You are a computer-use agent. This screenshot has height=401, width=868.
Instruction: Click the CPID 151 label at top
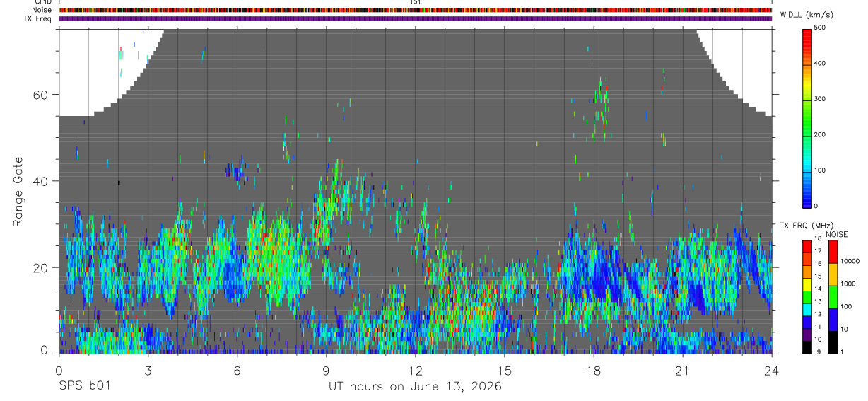(x=415, y=2)
